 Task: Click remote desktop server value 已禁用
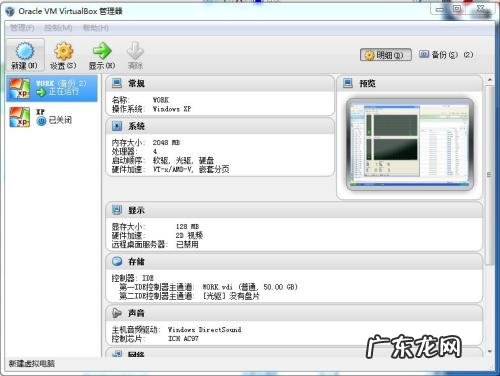coord(187,244)
